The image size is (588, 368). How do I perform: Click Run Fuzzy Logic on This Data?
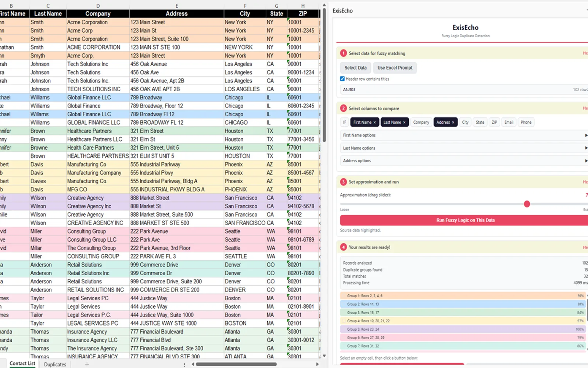click(x=464, y=220)
